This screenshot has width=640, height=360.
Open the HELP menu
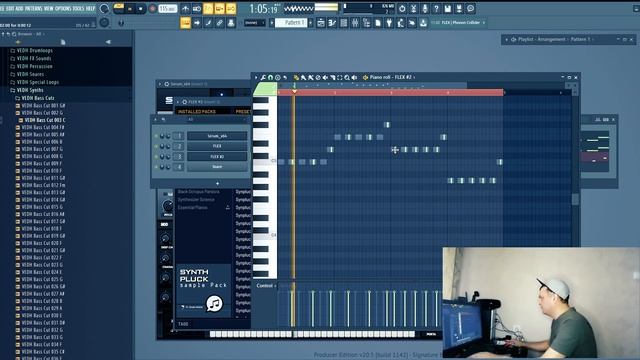tap(90, 8)
